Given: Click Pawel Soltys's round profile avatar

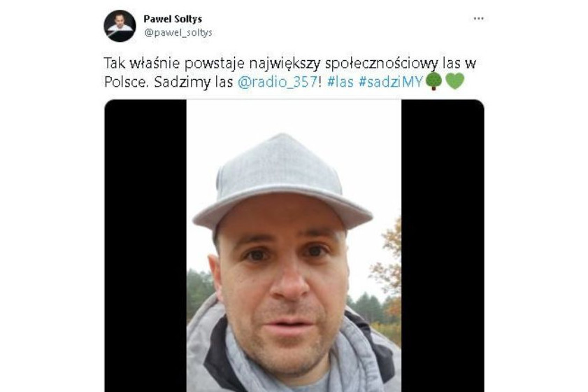Looking at the screenshot, I should pos(120,26).
